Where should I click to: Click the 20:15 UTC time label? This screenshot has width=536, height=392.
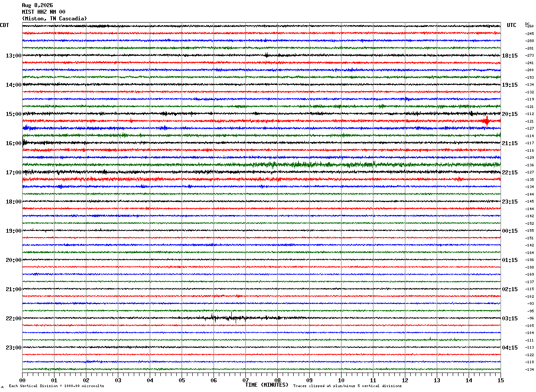(510, 114)
